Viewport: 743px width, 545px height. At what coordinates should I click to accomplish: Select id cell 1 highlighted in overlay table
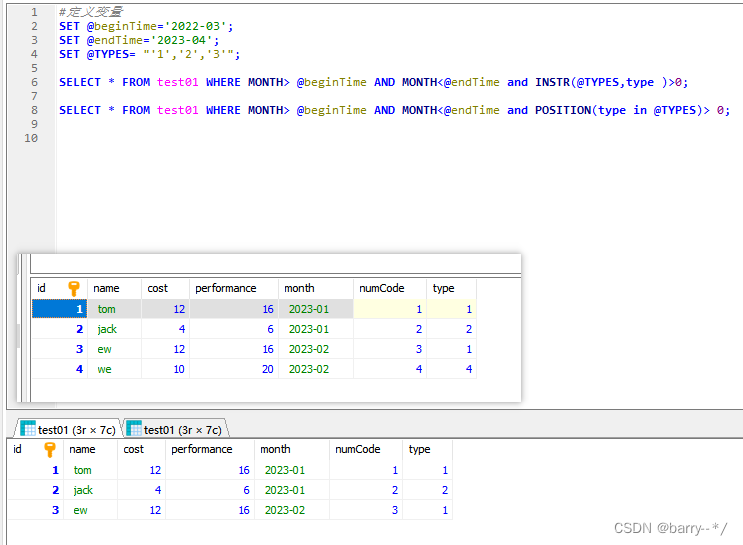59,309
